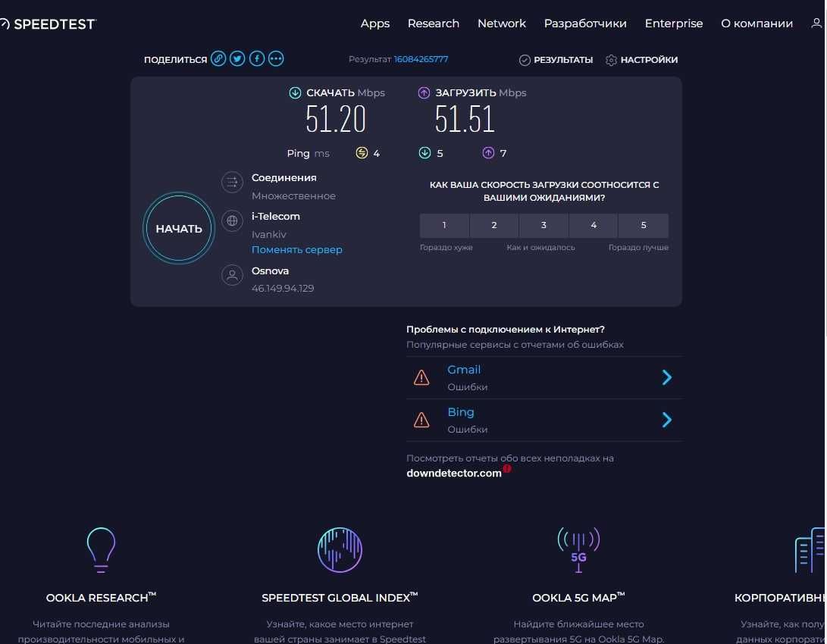Share the result on Facebook
This screenshot has height=644, width=827.
(257, 58)
